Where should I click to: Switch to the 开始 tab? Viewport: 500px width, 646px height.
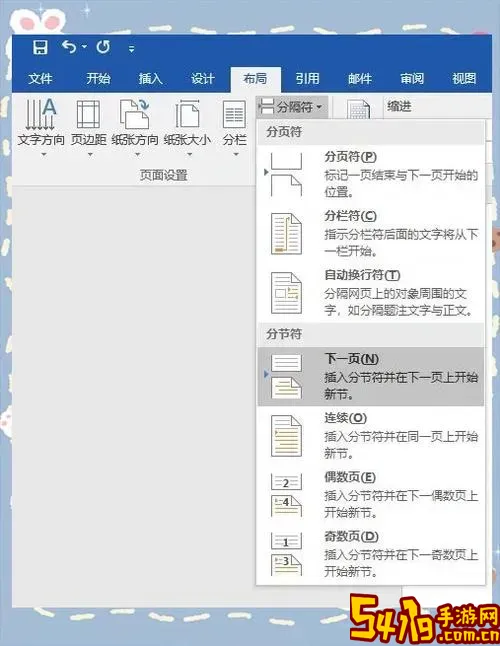98,78
